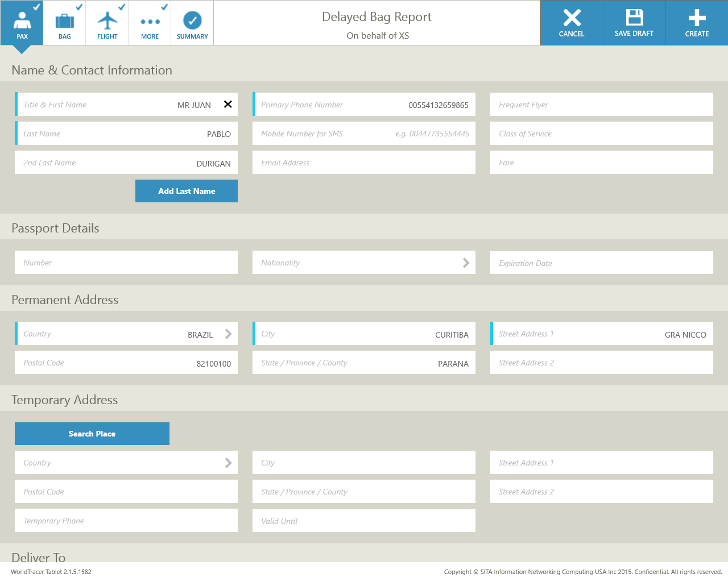Click the Temporary Address heading
728x582 pixels.
tap(64, 400)
